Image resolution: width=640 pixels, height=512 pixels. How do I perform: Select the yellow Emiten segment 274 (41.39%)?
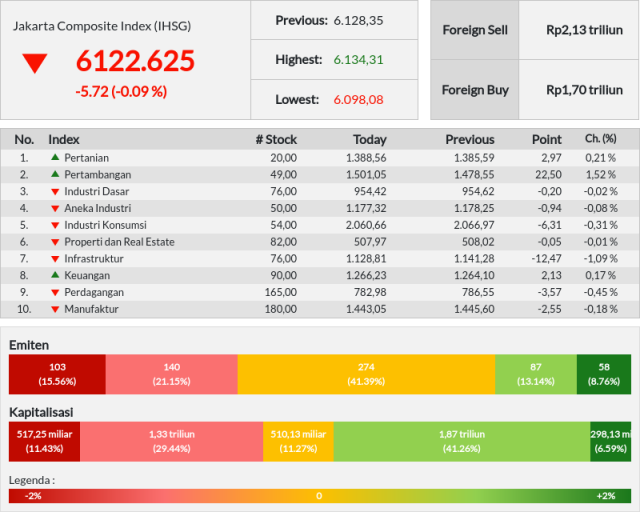pyautogui.click(x=366, y=374)
